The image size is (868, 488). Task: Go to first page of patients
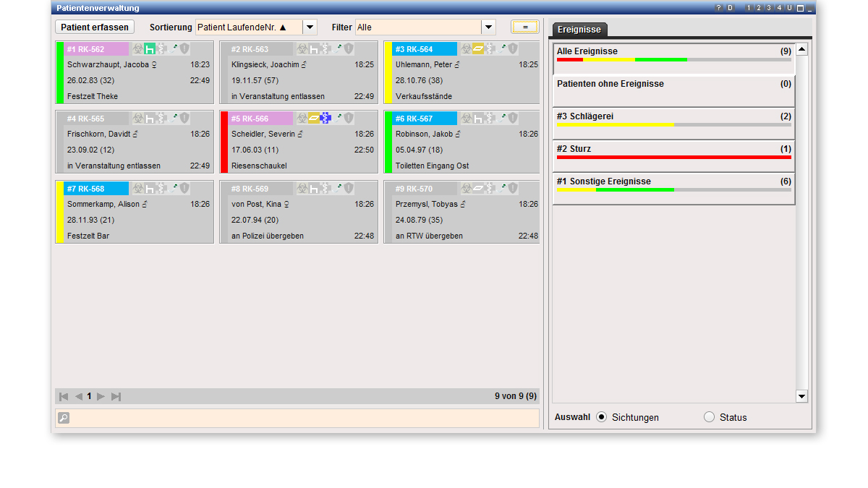(64, 396)
